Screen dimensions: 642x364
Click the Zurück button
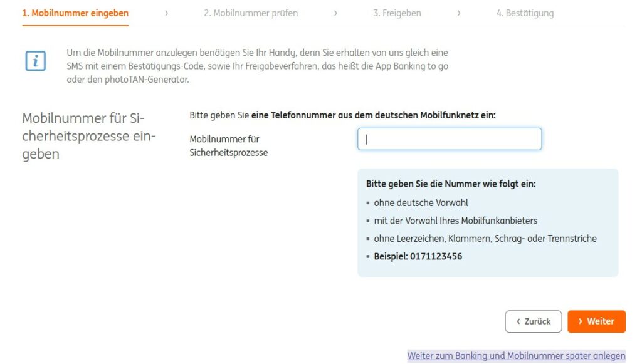coord(534,321)
